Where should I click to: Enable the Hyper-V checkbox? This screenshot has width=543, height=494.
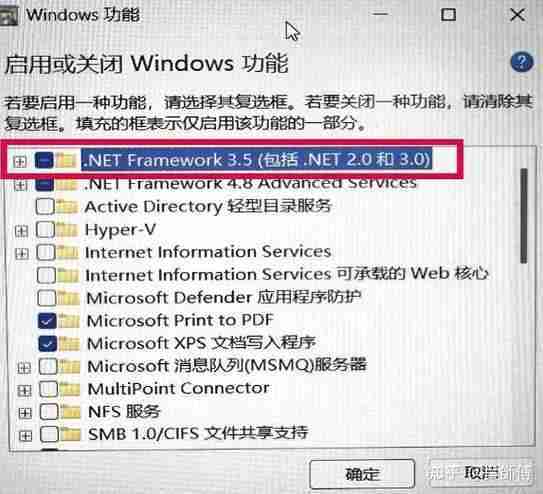point(45,230)
